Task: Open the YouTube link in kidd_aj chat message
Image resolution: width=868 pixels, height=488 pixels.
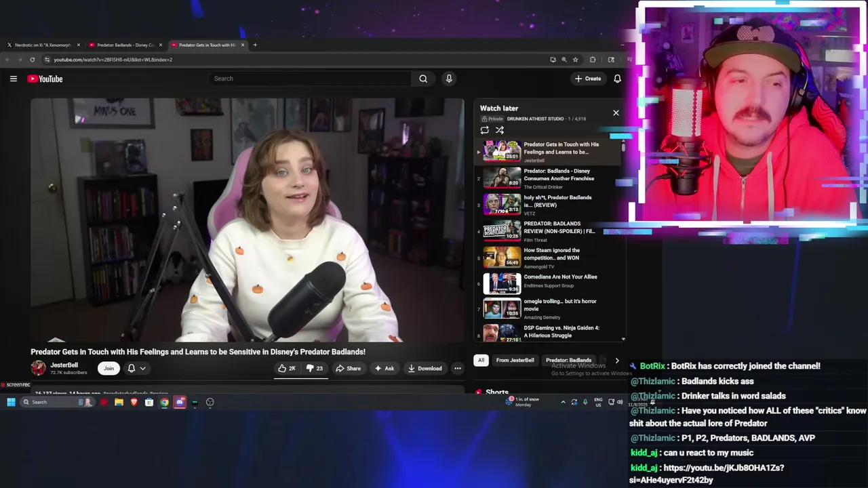Action: click(707, 474)
